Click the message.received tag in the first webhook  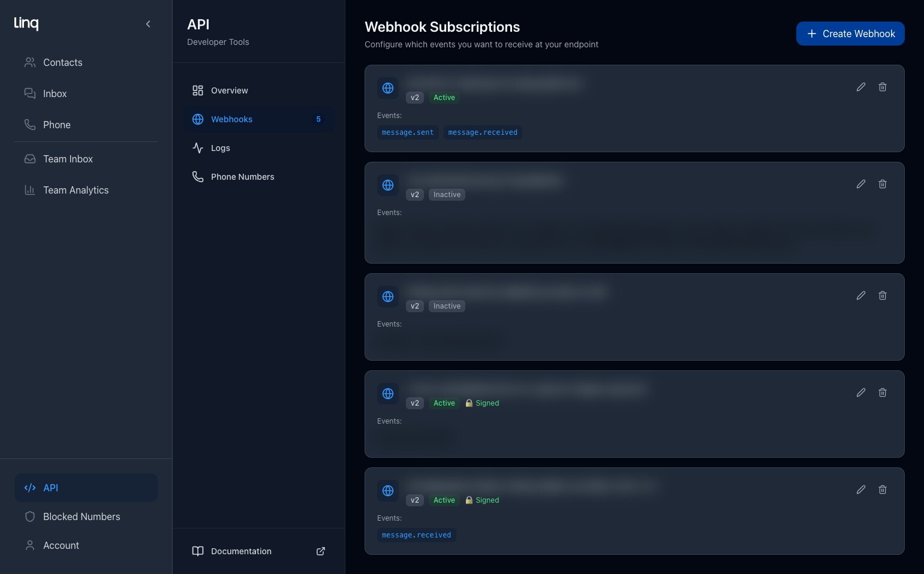pyautogui.click(x=483, y=132)
